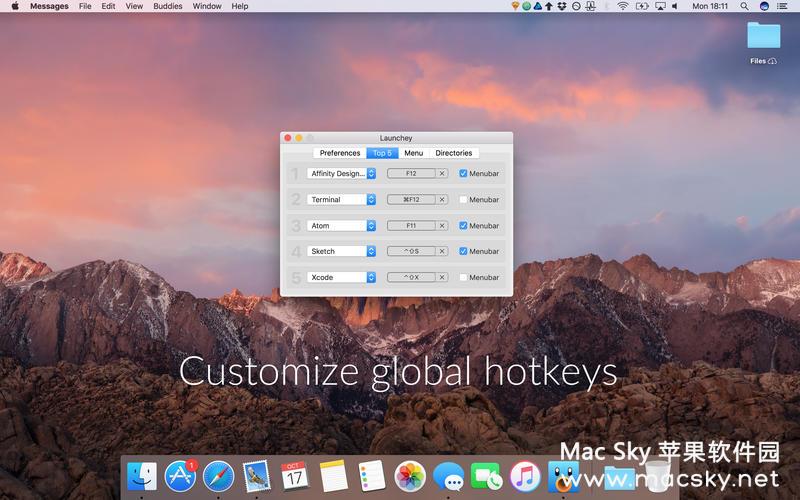800x500 pixels.
Task: Open FaceTime from the dock
Action: click(x=486, y=477)
